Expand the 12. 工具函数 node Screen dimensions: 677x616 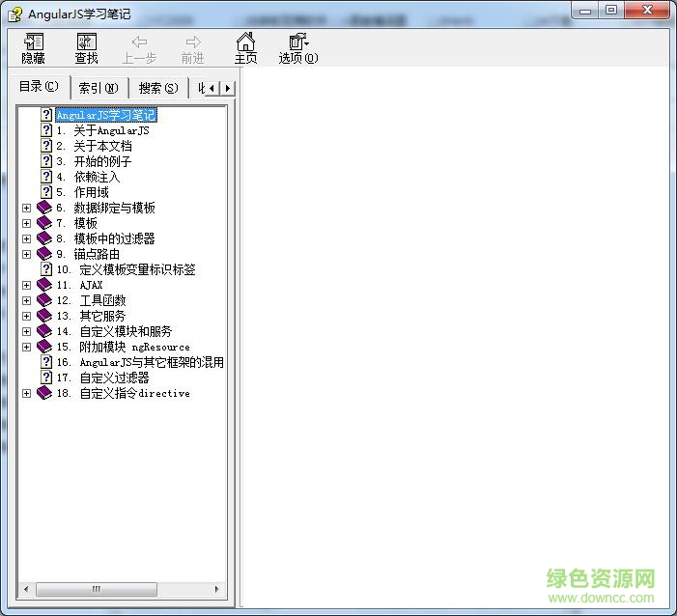coord(27,301)
